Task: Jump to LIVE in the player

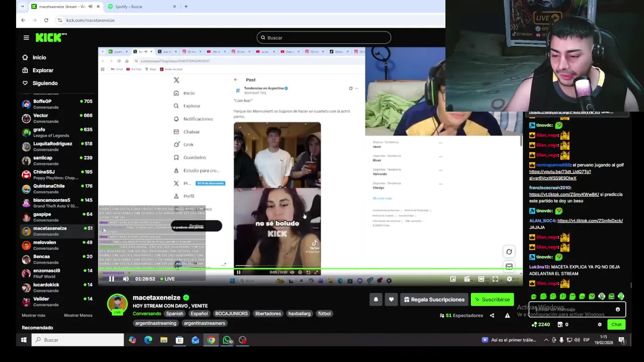Action: point(167,279)
